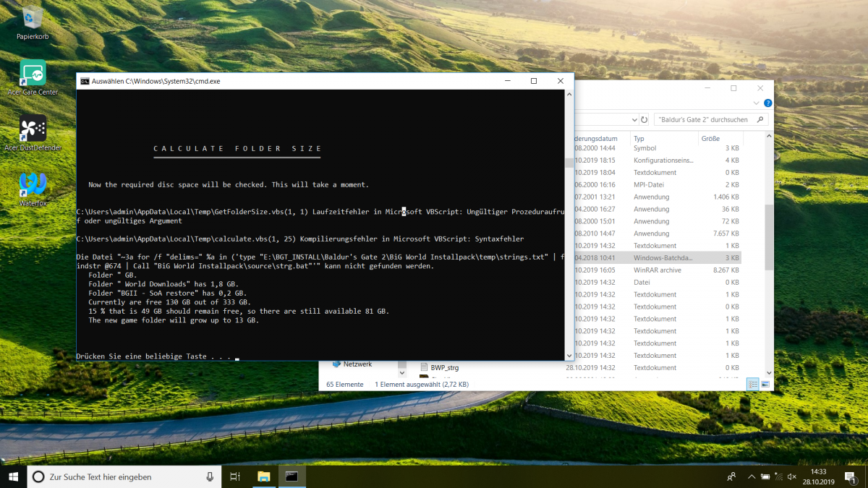Click the "36 KB" size cell
The image size is (868, 488).
[x=730, y=210]
